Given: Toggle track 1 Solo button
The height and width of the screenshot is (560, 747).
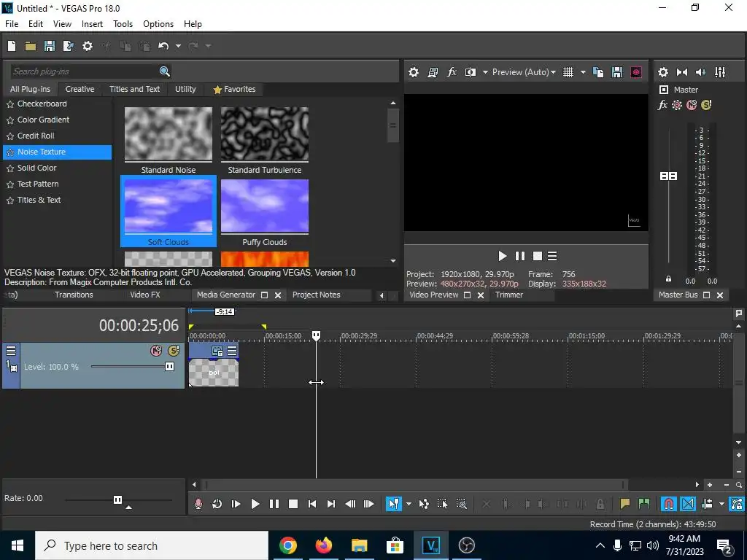Looking at the screenshot, I should click(174, 351).
